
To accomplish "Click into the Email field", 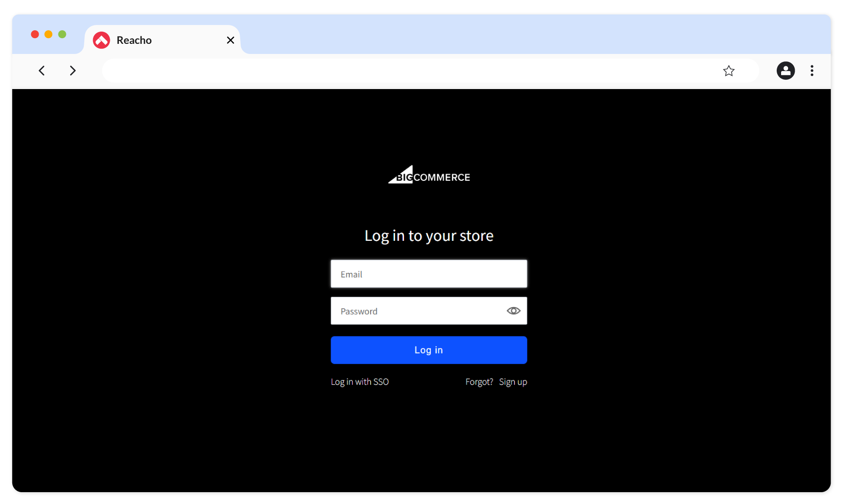I will (x=428, y=274).
